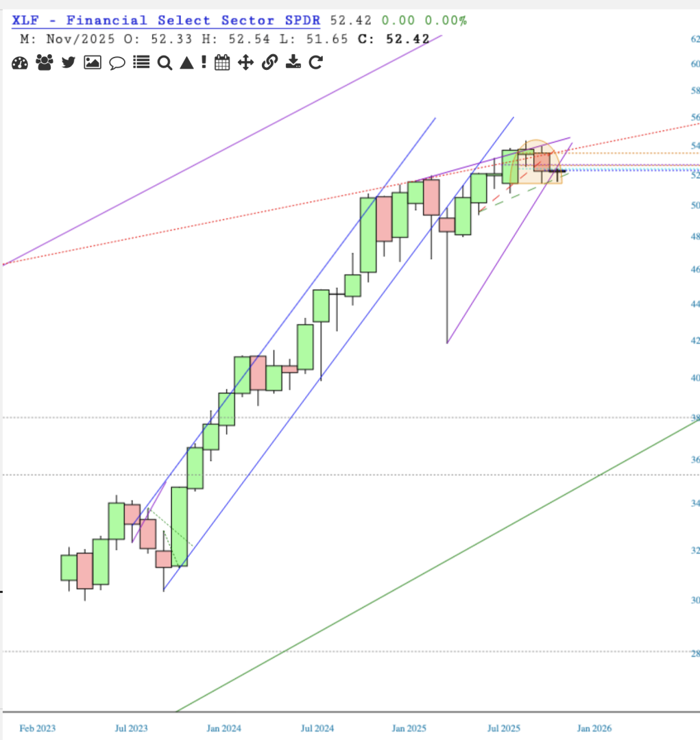The height and width of the screenshot is (740, 700).
Task: Open XLF - Financial Select Sector SPDR link
Action: click(x=166, y=21)
